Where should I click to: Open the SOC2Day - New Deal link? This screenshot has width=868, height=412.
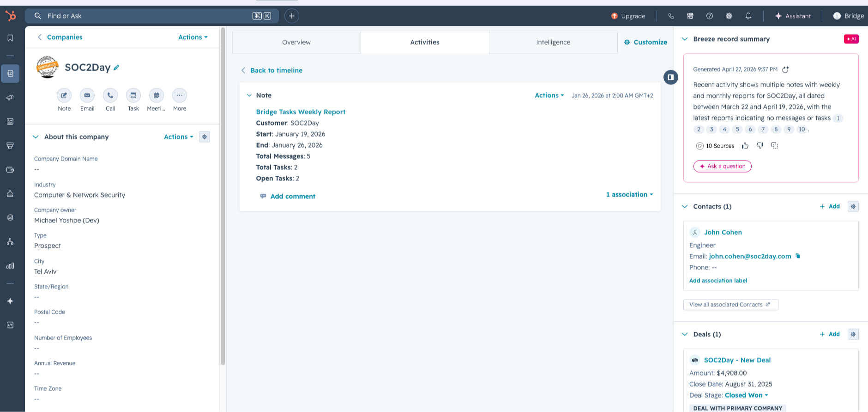tap(737, 360)
